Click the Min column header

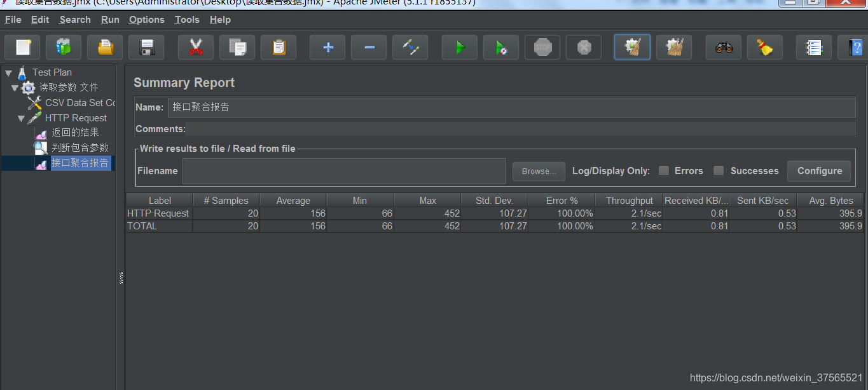[x=360, y=200]
